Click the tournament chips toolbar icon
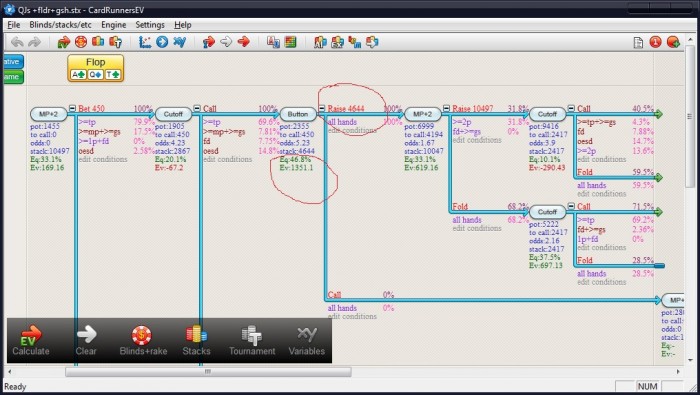700x395 pixels. click(115, 42)
